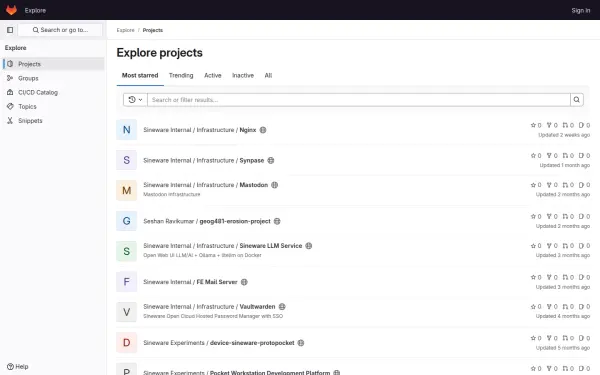Switch to the All tab
Screen dimensions: 600x375
[268, 75]
